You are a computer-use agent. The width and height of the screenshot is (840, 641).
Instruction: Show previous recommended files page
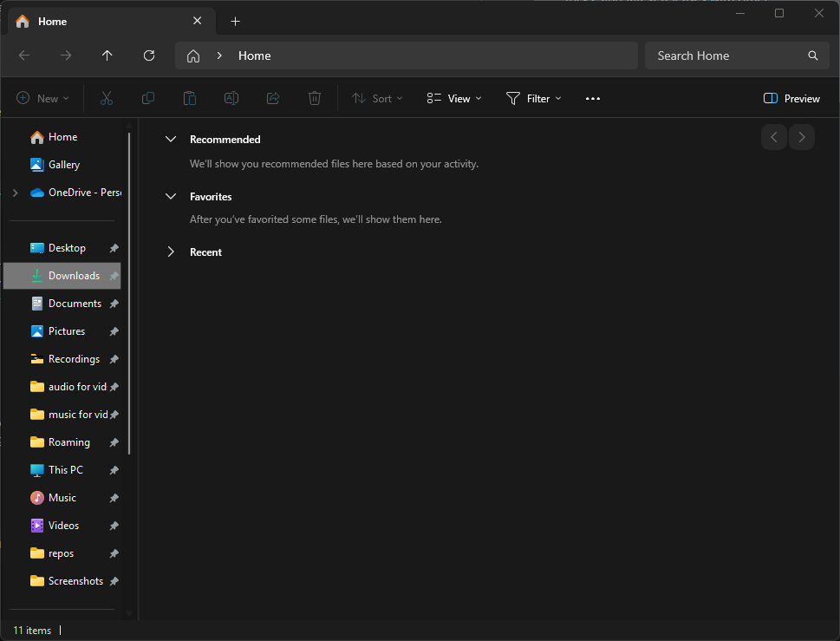773,137
